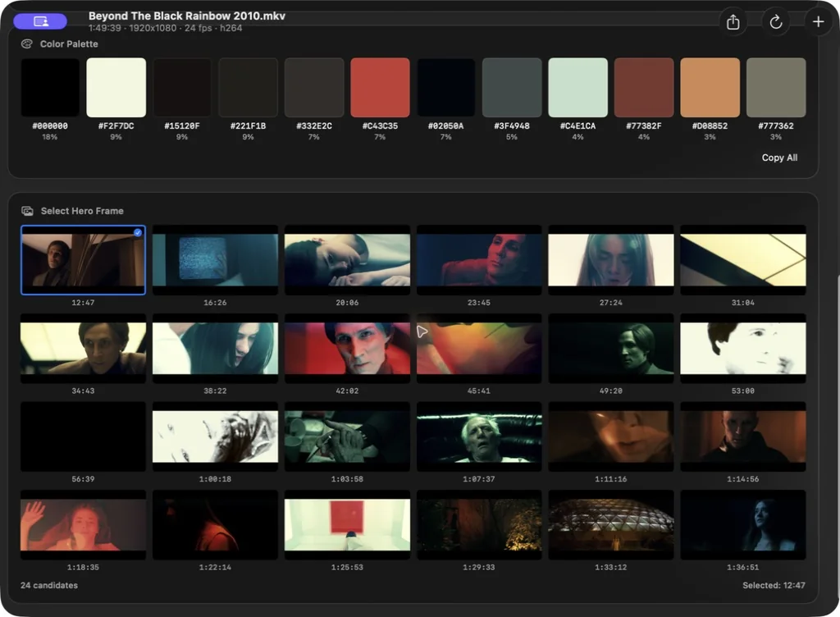Choose the 1:22:14 frame thumbnail

pyautogui.click(x=215, y=525)
